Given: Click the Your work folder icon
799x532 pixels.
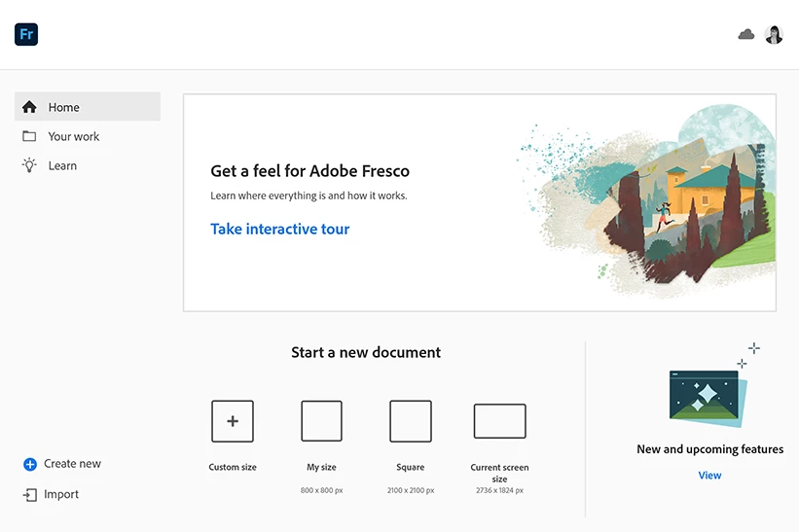Looking at the screenshot, I should (29, 136).
